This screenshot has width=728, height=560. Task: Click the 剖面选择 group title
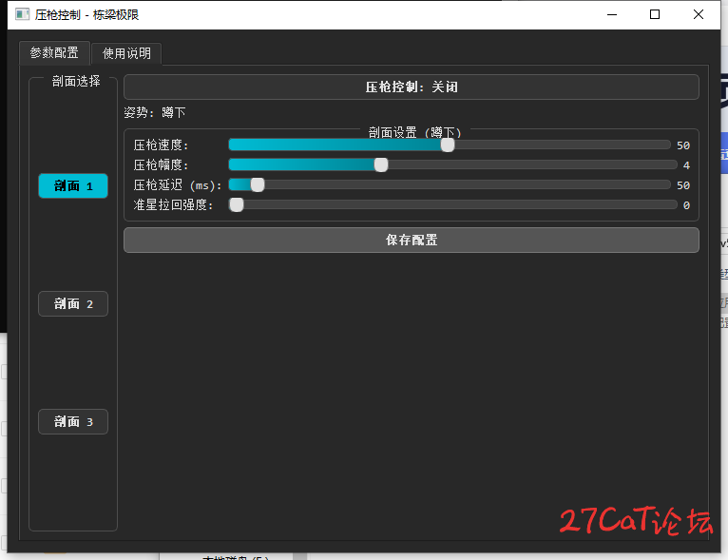click(x=76, y=81)
